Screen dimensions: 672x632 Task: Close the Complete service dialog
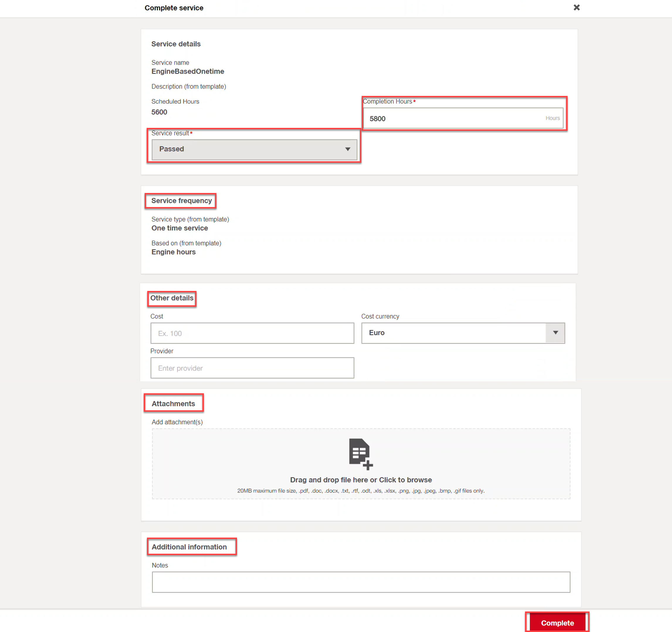(576, 7)
